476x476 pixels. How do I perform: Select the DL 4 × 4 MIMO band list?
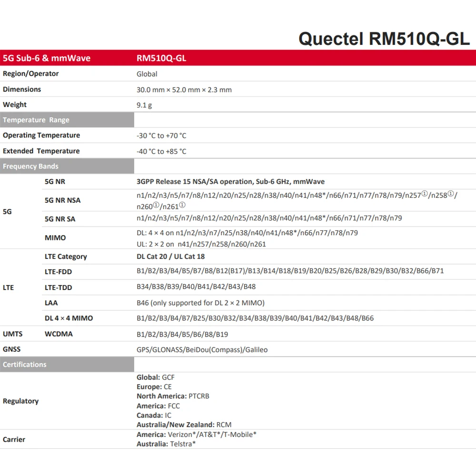255,318
